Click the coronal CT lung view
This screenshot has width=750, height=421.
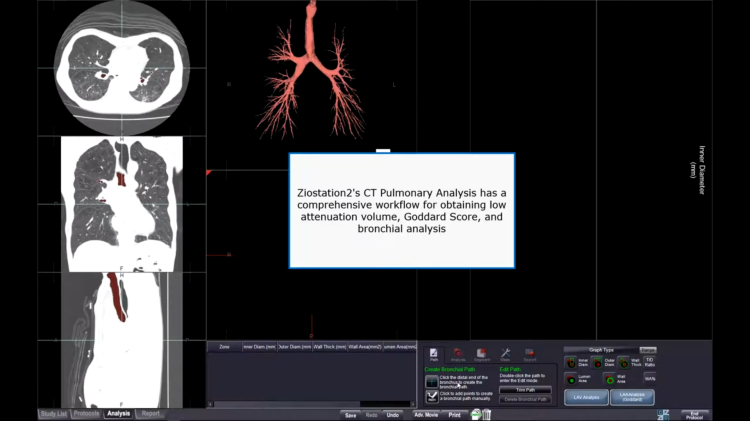pos(121,204)
